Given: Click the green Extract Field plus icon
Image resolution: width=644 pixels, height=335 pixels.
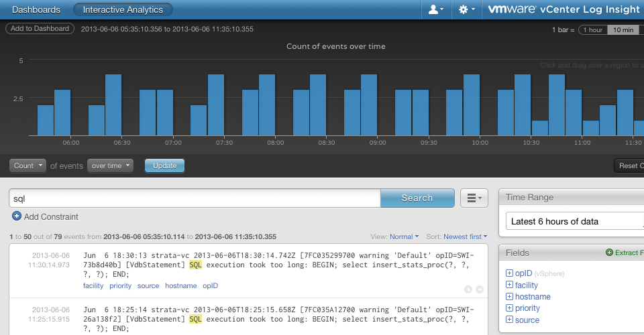Looking at the screenshot, I should (x=610, y=253).
